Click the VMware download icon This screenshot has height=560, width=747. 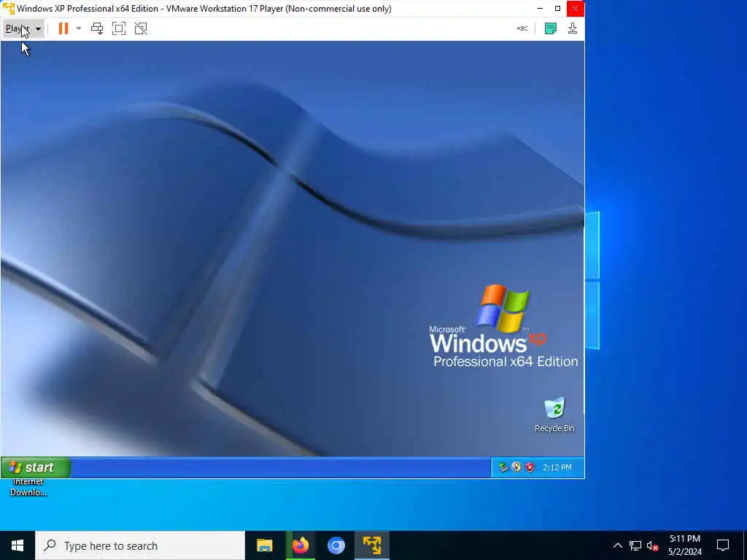click(x=573, y=28)
